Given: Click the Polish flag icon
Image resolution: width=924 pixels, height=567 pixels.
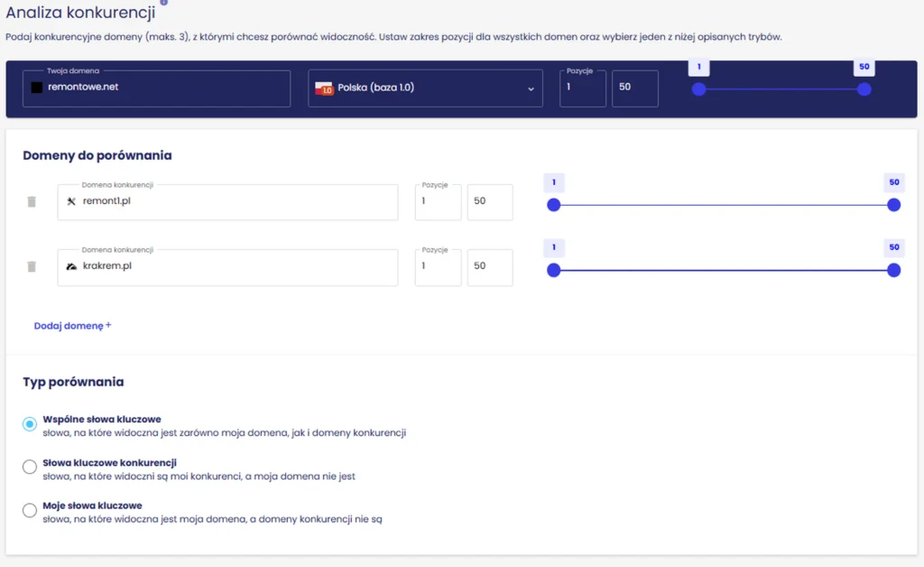Looking at the screenshot, I should coord(324,88).
